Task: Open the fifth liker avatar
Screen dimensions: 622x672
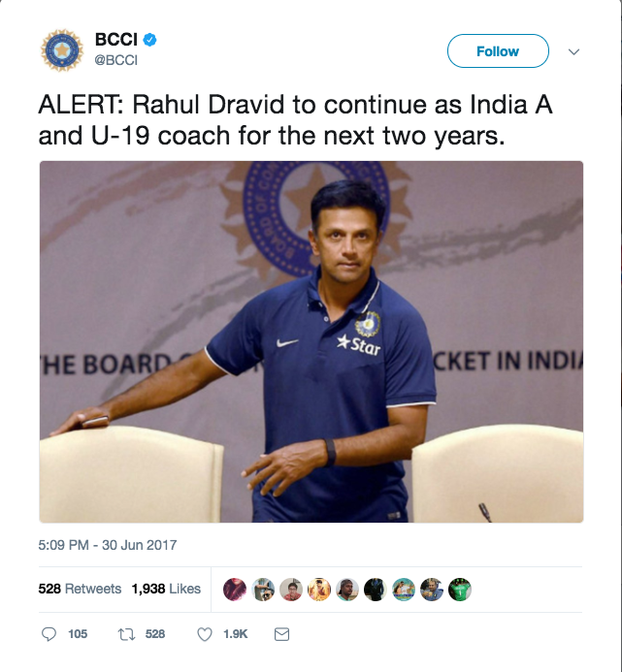Action: click(347, 590)
